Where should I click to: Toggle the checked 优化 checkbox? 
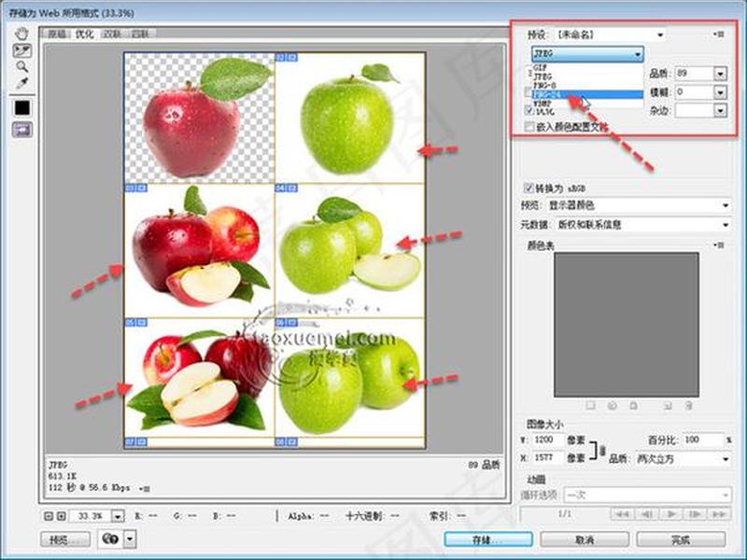click(x=529, y=110)
